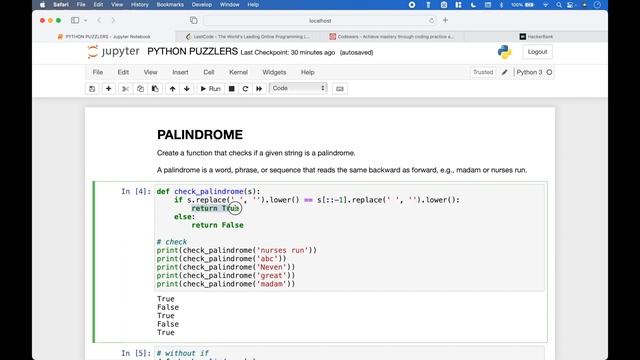Click the Python 3 kernel idle circle

tap(549, 72)
